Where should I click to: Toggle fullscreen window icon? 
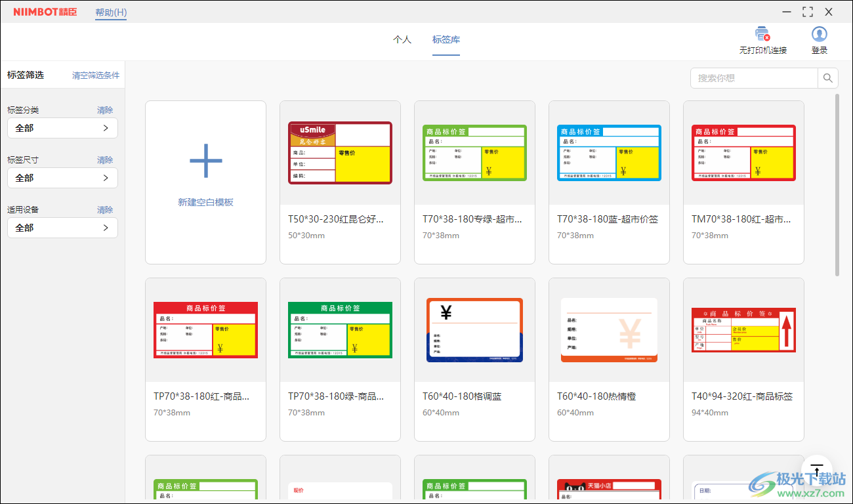click(x=808, y=12)
